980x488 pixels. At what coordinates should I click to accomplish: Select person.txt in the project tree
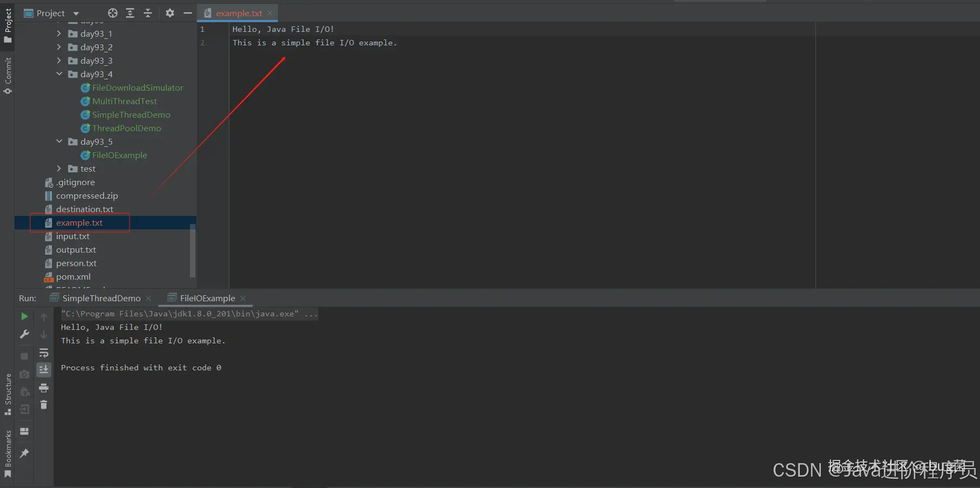click(76, 263)
